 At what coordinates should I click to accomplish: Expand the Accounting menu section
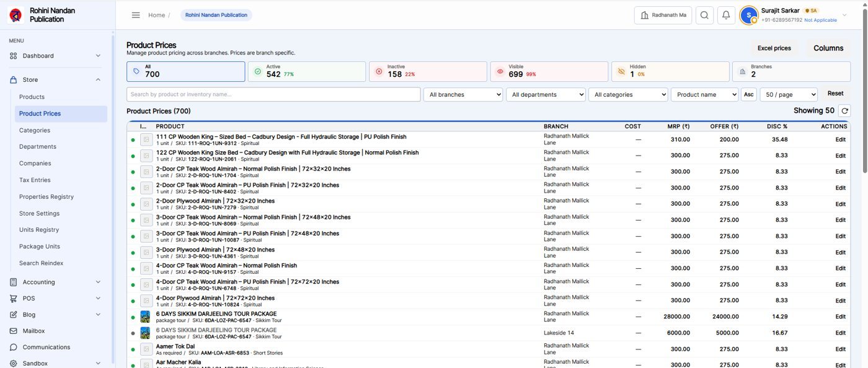click(x=55, y=282)
